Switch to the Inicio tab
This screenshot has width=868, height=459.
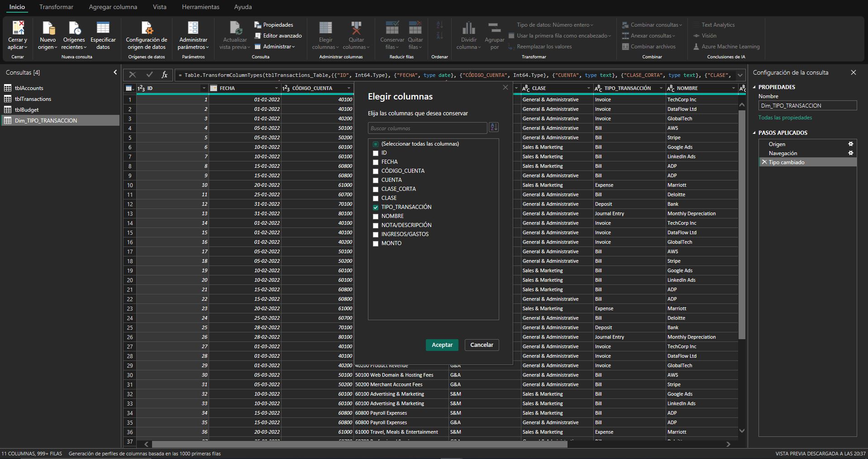(17, 7)
